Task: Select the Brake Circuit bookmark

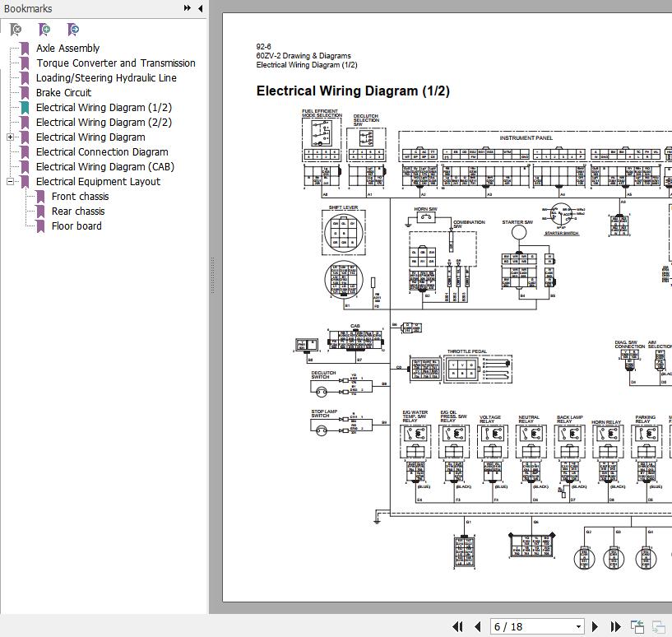Action: [63, 93]
